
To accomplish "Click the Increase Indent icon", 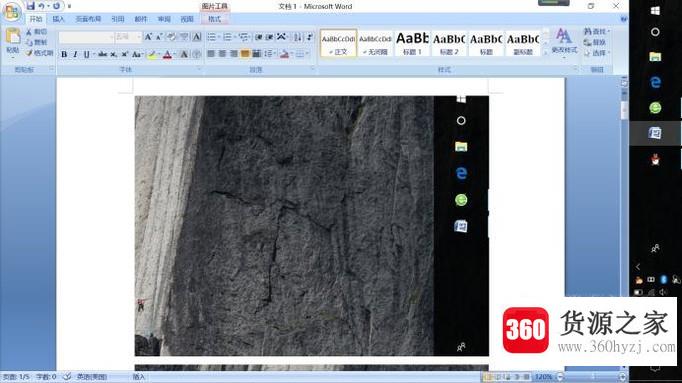I will pyautogui.click(x=270, y=37).
